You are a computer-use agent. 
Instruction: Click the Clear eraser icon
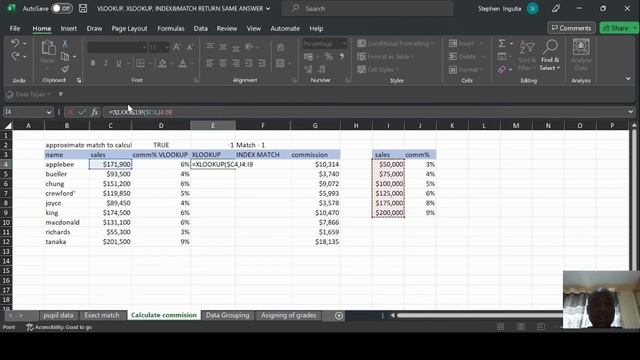coord(502,69)
